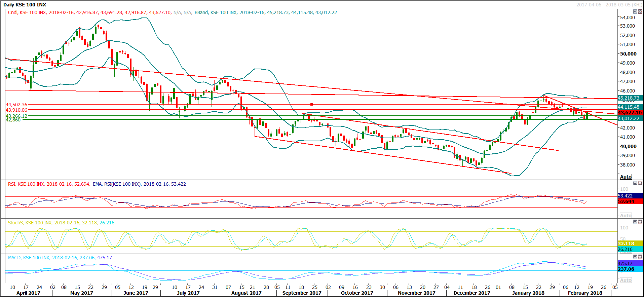Maximize the RSI indicator pane
644x297 pixels.
[x=635, y=183]
